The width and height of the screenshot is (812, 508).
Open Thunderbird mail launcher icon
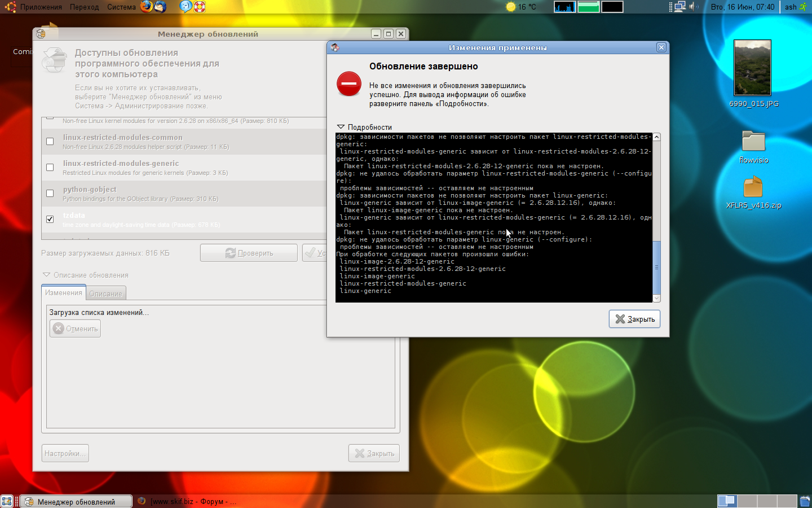[161, 7]
